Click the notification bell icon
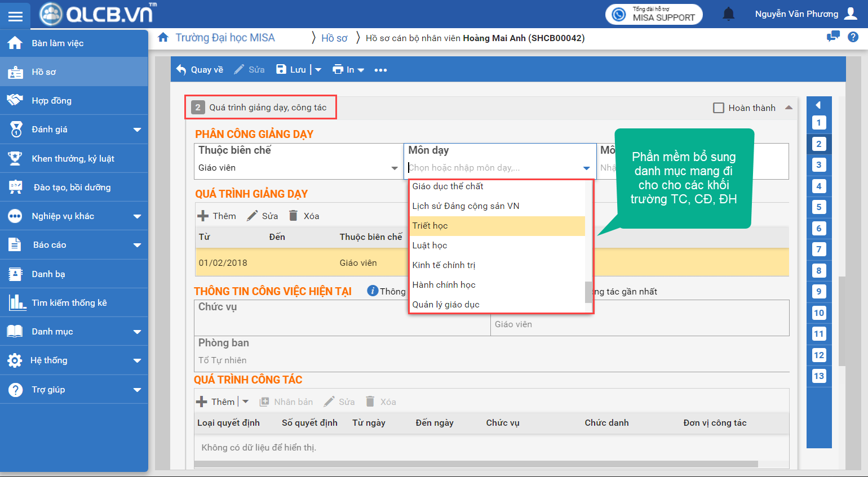 [x=728, y=14]
